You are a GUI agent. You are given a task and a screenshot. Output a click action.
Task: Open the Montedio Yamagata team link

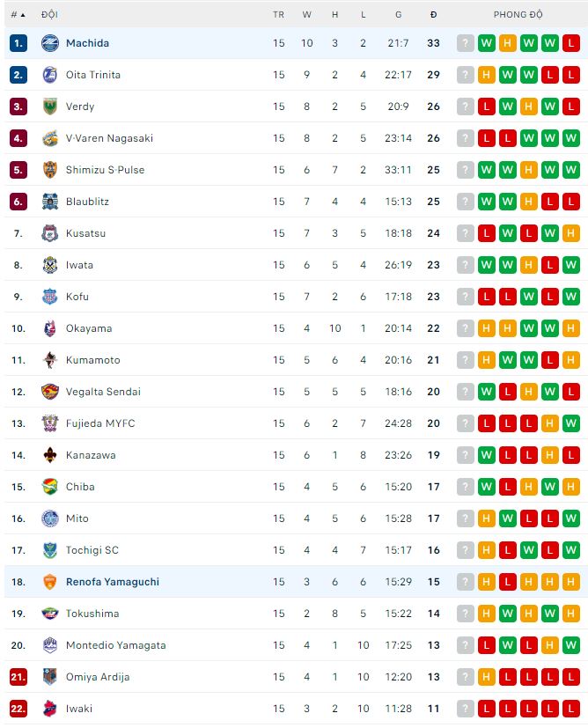coord(115,645)
